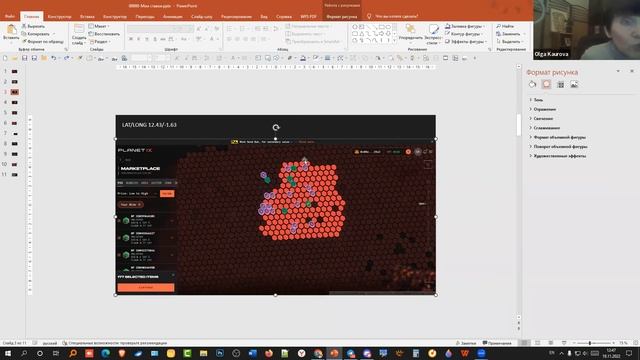Open Task View on the taskbar

(x=56, y=353)
